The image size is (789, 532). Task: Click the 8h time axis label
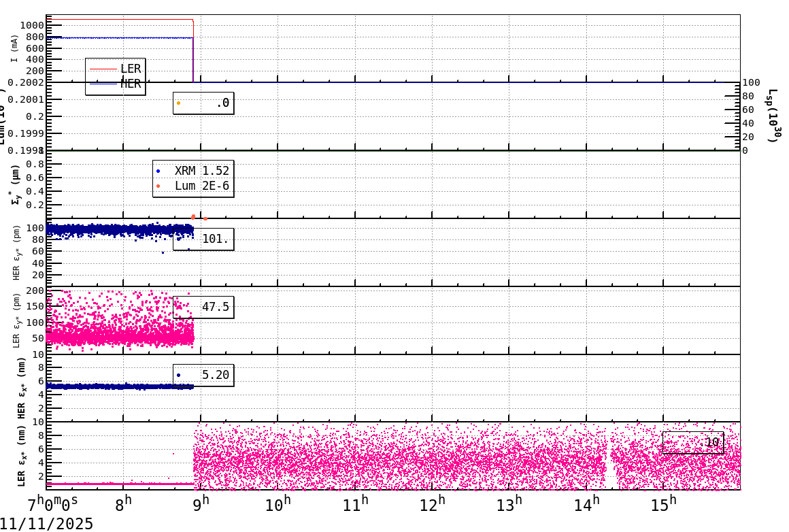[x=123, y=503]
